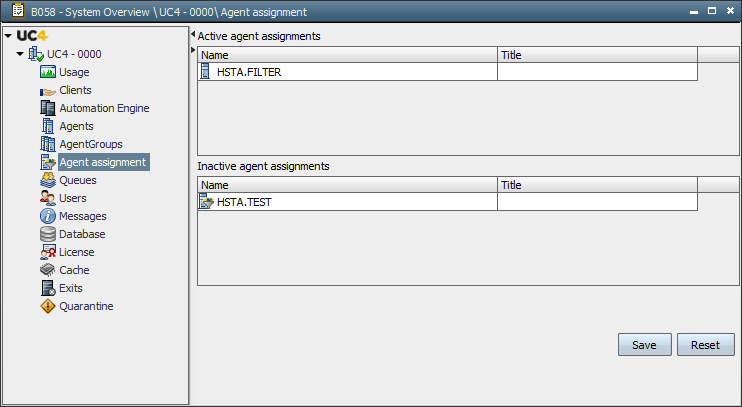Open the Messages info icon

[48, 216]
